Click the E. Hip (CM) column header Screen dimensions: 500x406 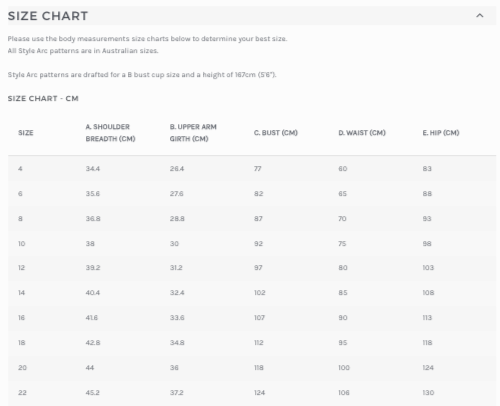tap(441, 133)
